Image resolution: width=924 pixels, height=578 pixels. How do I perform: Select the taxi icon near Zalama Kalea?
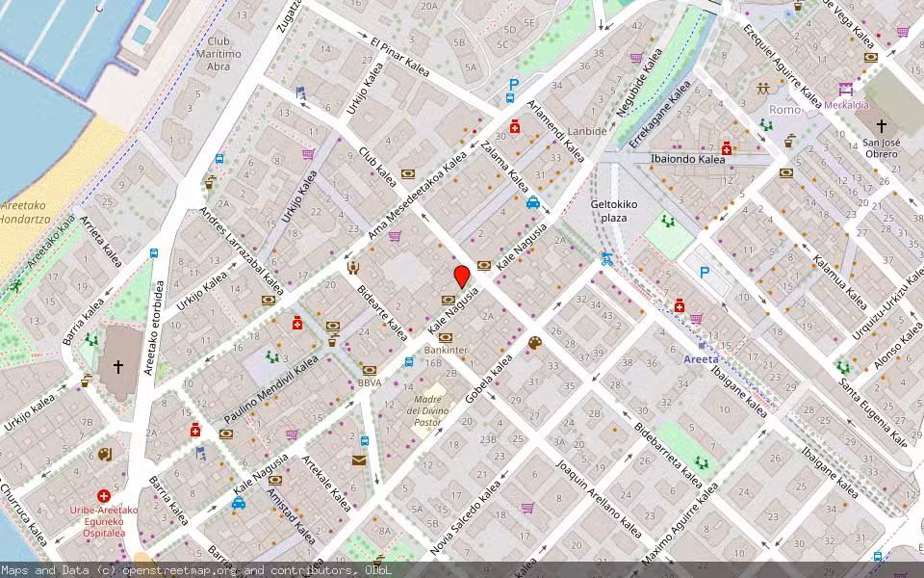(x=532, y=202)
